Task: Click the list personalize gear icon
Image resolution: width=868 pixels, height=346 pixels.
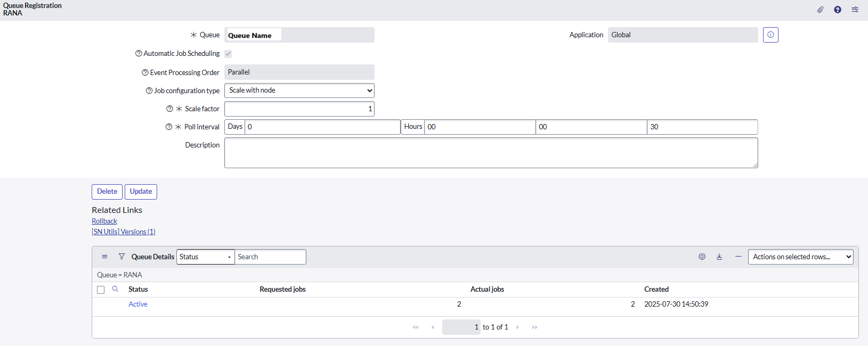Action: [x=702, y=257]
